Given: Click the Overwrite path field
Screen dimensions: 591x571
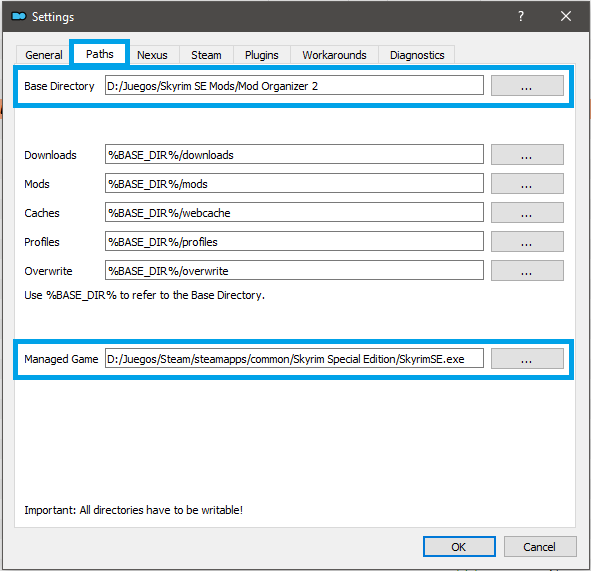Looking at the screenshot, I should tap(294, 270).
